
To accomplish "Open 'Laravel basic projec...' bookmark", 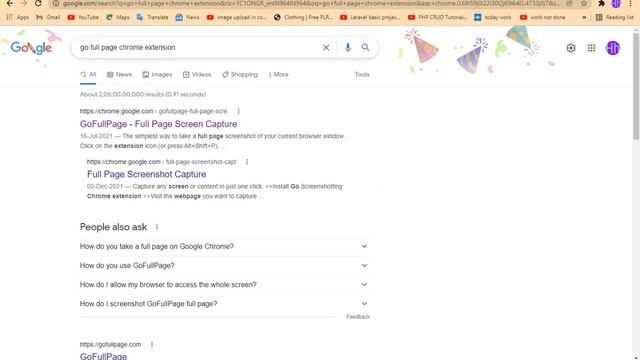I will click(370, 17).
